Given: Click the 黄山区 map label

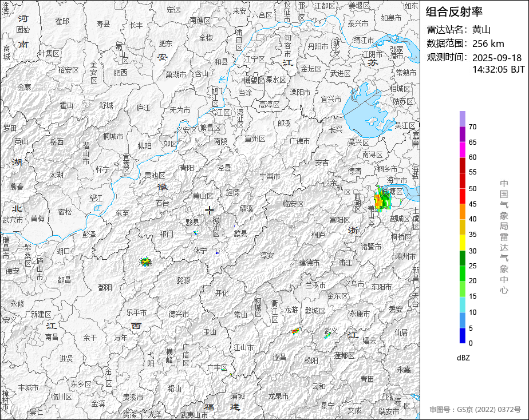Looking at the screenshot, I should [x=203, y=196].
